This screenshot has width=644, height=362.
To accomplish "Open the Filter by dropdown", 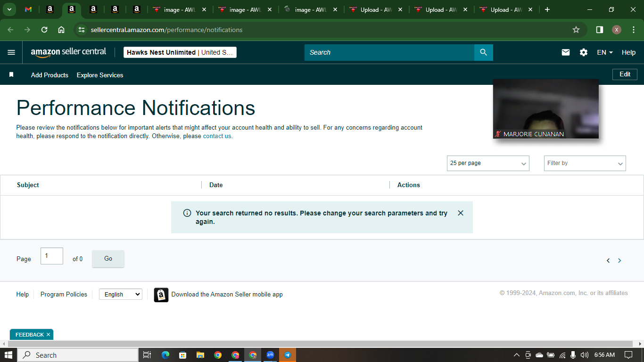I will [585, 163].
